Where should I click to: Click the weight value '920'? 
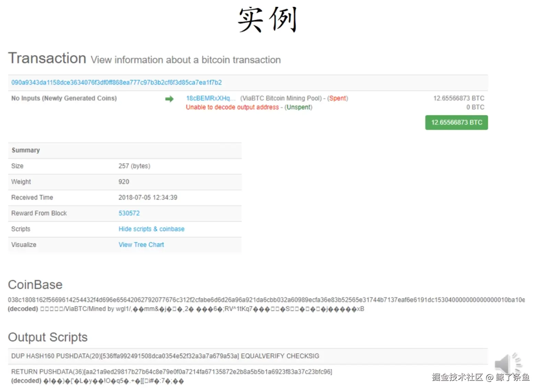point(124,182)
